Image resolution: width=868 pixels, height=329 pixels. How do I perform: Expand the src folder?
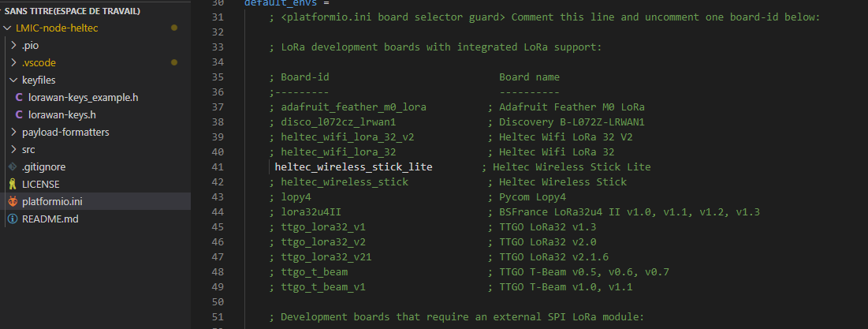(x=14, y=150)
